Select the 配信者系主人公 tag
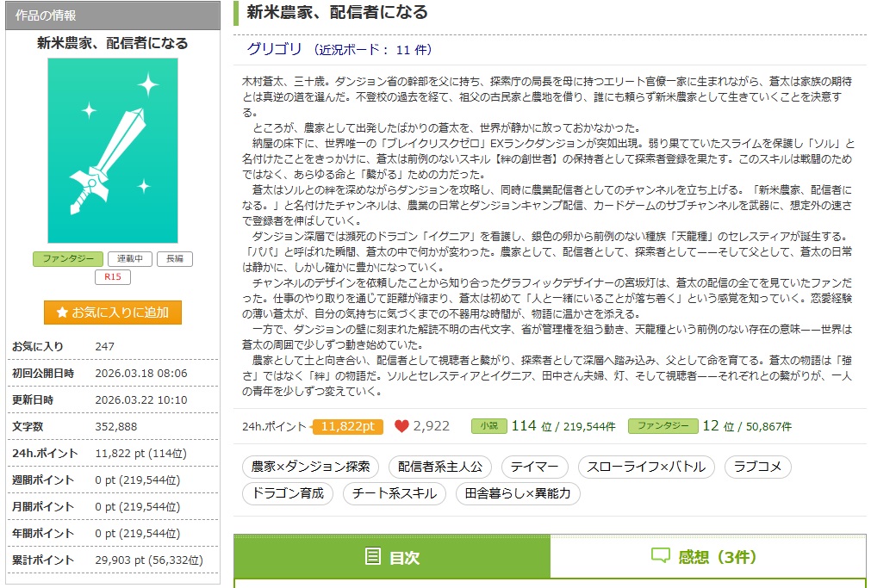 pos(440,467)
